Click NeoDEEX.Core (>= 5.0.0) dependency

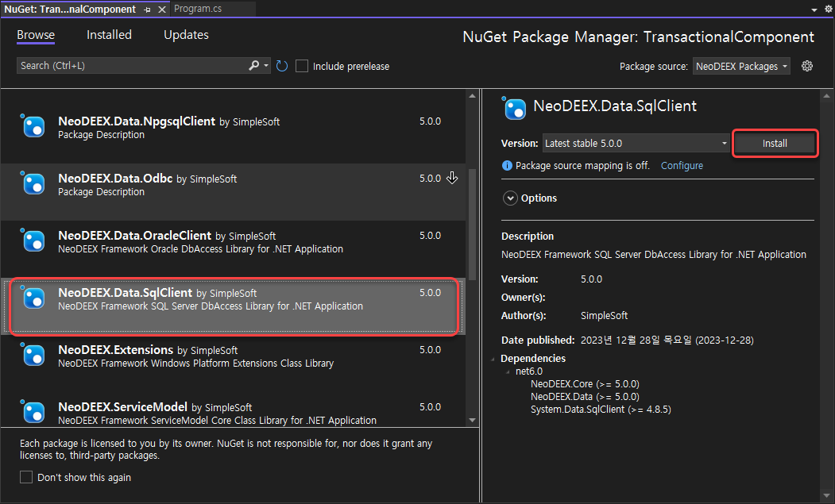[x=585, y=383]
